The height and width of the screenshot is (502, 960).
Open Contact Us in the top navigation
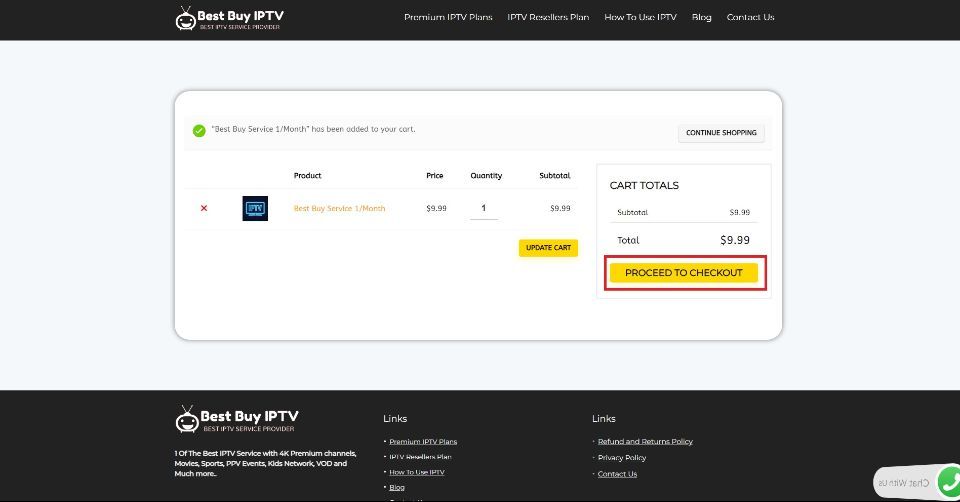(751, 17)
